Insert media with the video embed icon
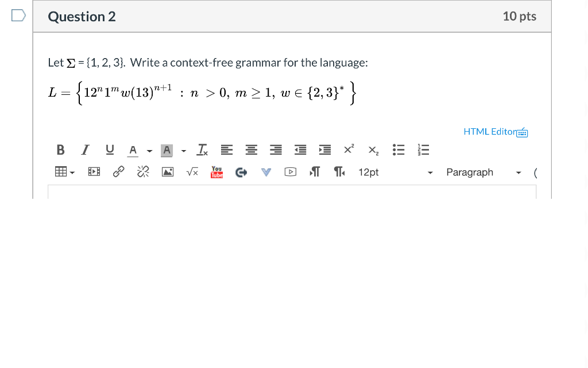This screenshot has height=368, width=588. [x=94, y=171]
